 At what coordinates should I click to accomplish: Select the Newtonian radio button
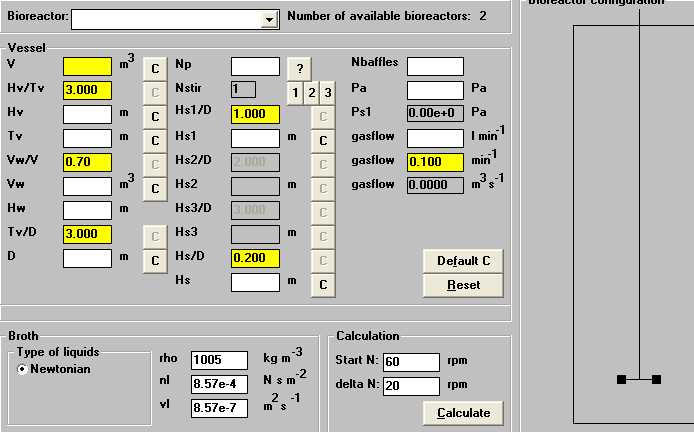(x=22, y=369)
